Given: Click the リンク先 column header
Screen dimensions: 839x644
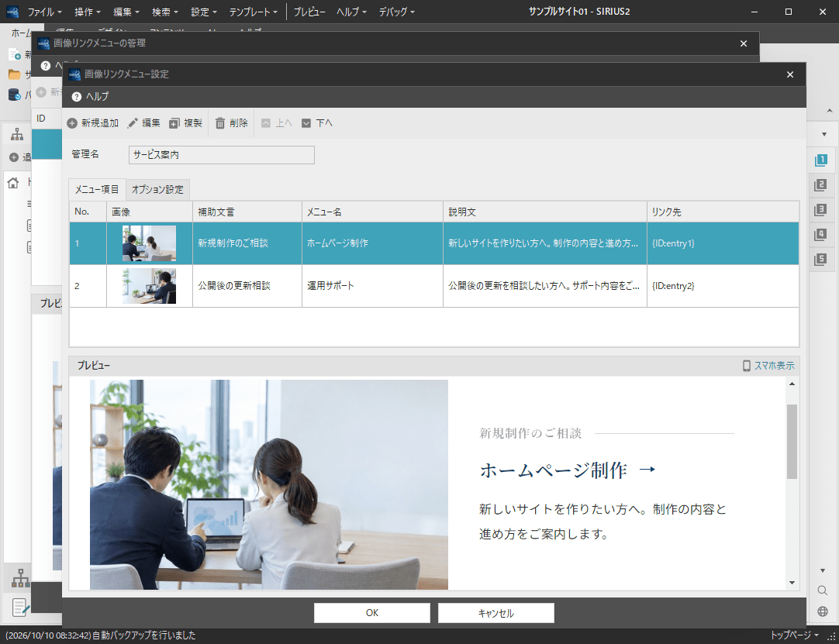Looking at the screenshot, I should tap(723, 212).
